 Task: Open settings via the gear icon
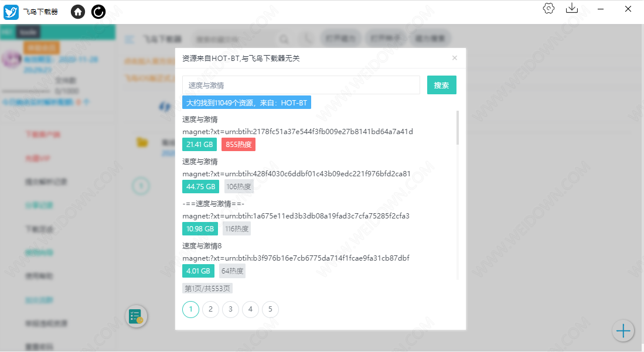[x=548, y=8]
